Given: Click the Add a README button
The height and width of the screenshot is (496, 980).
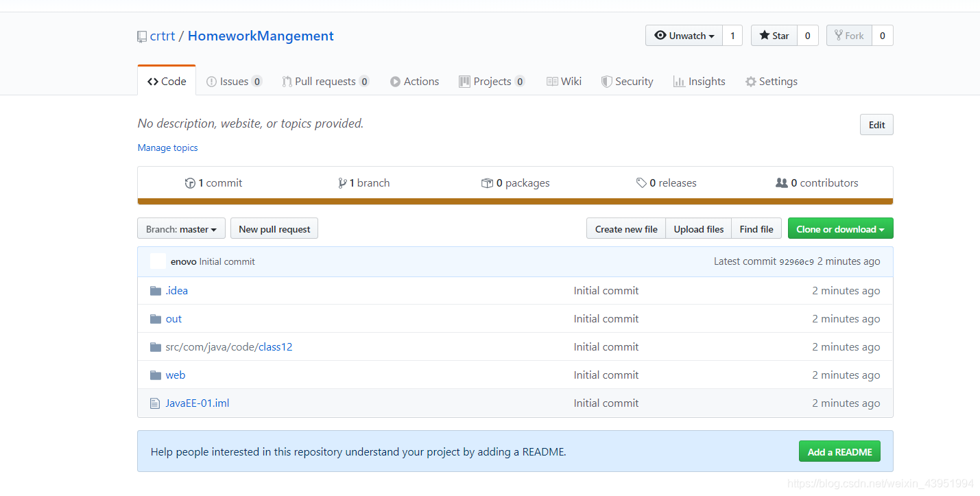Looking at the screenshot, I should point(839,452).
